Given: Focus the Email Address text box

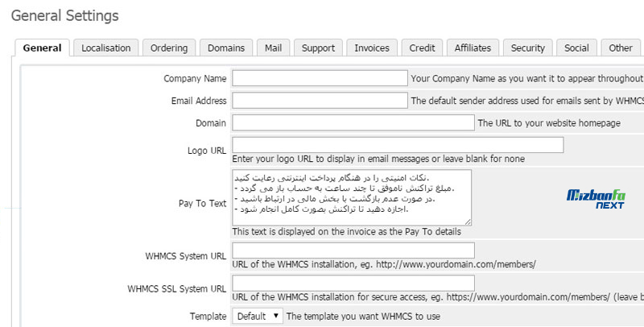Looking at the screenshot, I should (x=320, y=101).
